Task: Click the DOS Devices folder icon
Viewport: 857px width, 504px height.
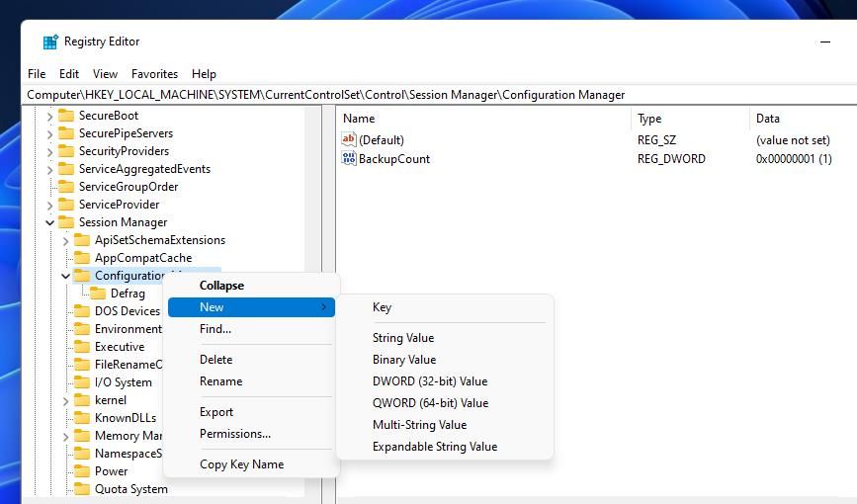Action: click(82, 311)
